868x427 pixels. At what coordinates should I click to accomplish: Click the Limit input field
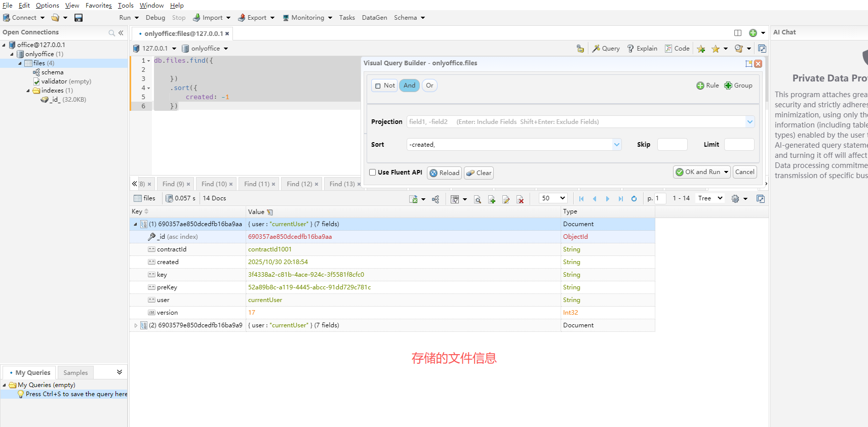[739, 145]
